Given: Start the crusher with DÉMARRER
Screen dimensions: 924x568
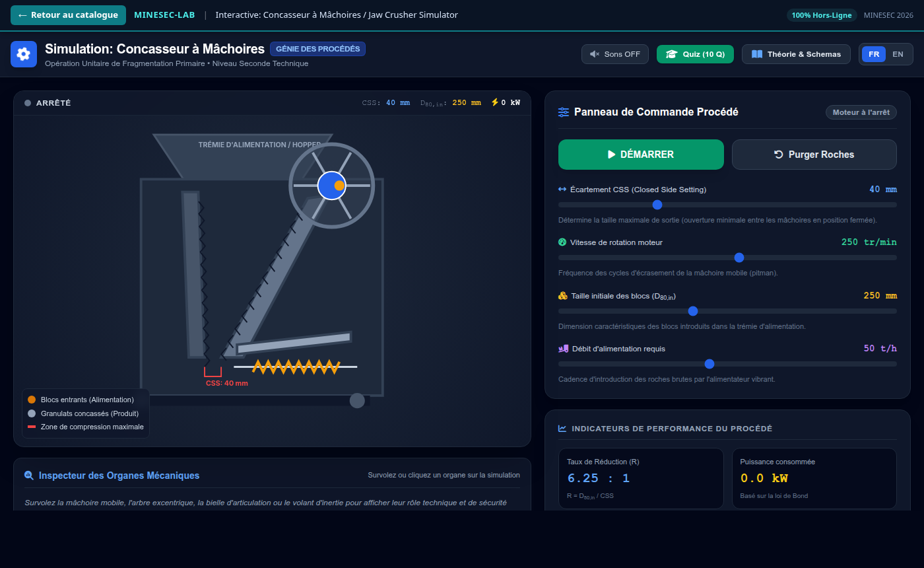Looking at the screenshot, I should click(641, 155).
